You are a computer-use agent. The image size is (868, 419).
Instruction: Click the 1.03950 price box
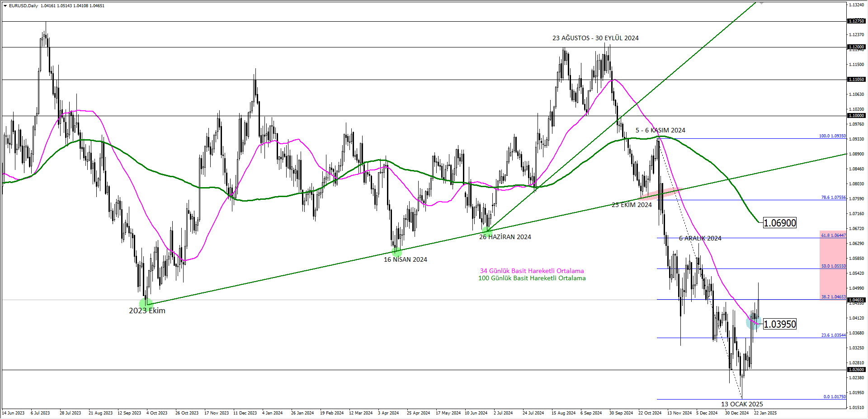click(780, 324)
